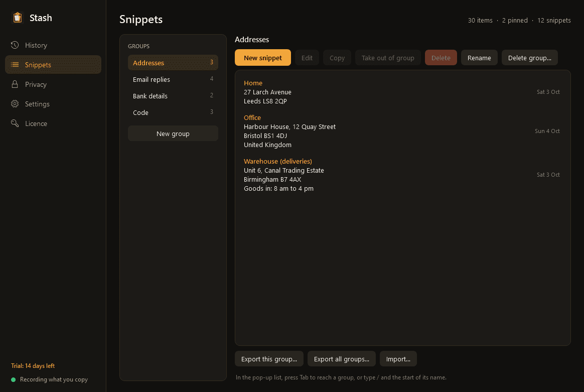Click the Import... button
Image resolution: width=584 pixels, height=392 pixels.
tap(398, 359)
